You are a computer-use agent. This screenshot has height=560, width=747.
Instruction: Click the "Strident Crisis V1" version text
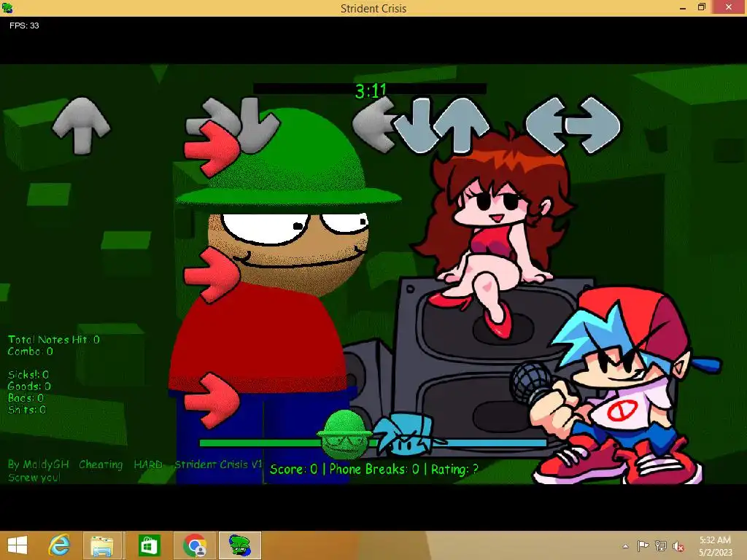pos(218,464)
